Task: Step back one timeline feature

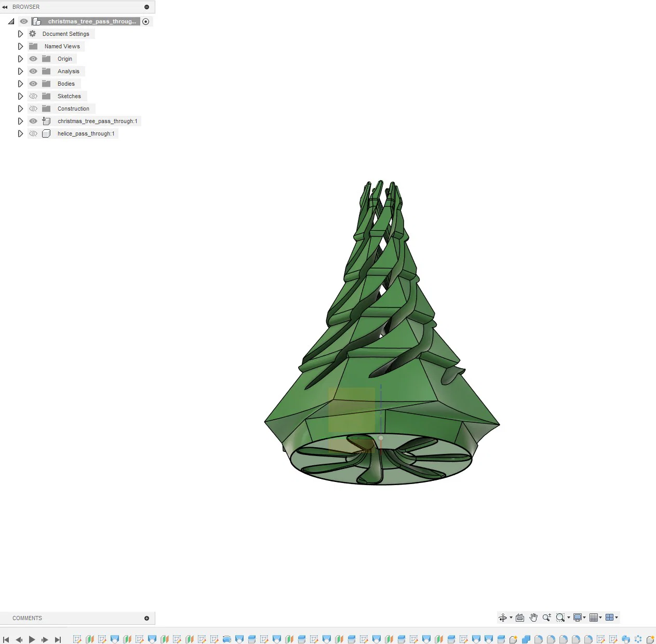Action: (19, 640)
